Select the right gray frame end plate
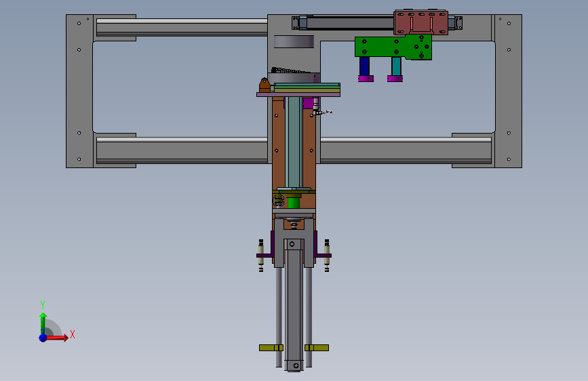 [508, 91]
